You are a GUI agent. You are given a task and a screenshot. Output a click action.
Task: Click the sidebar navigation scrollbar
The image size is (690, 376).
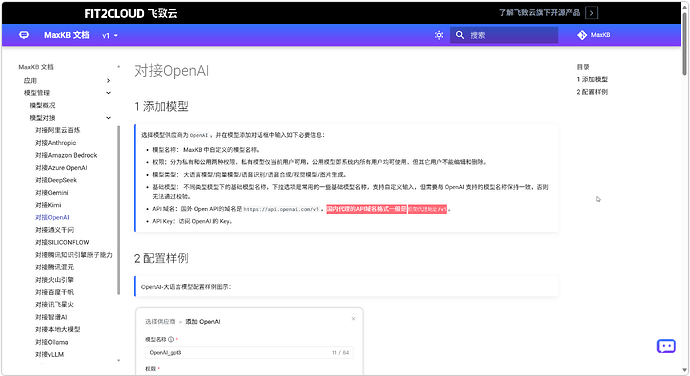118,210
